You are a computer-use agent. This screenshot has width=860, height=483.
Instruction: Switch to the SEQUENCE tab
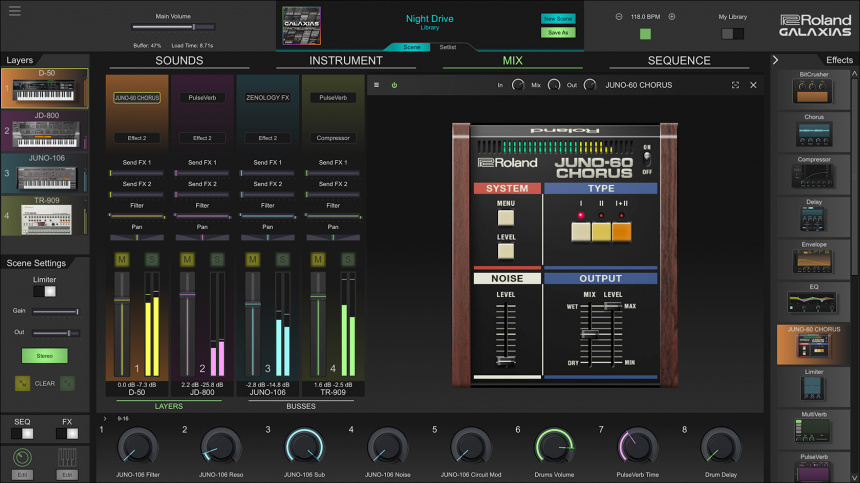pyautogui.click(x=679, y=60)
